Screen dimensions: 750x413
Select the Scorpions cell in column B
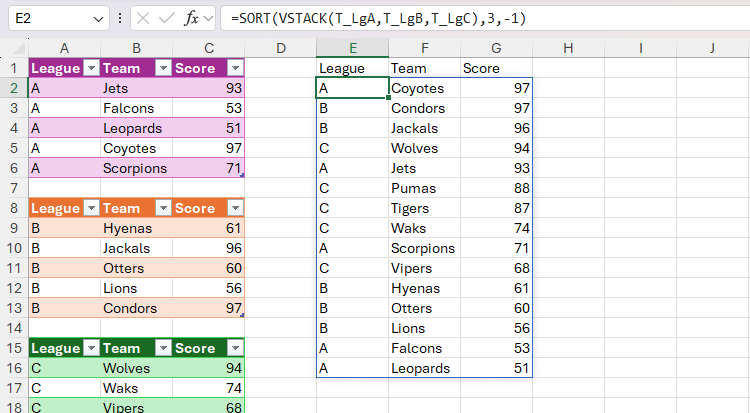(135, 168)
